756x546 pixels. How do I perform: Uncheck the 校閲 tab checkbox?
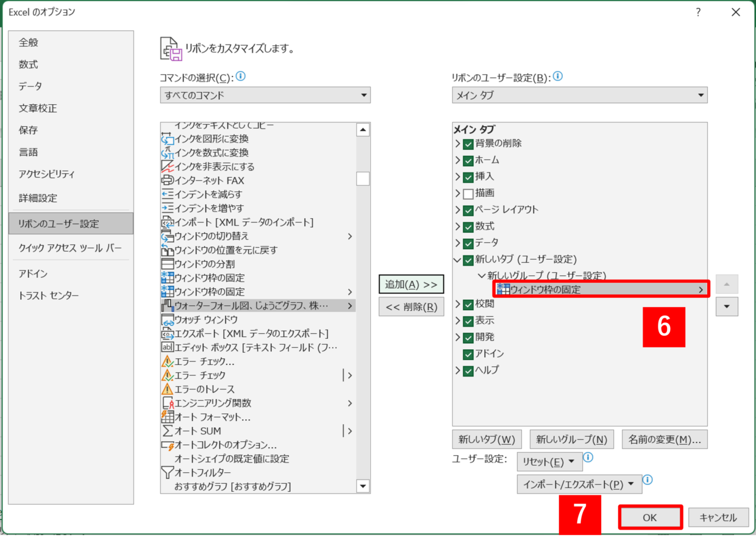point(468,305)
